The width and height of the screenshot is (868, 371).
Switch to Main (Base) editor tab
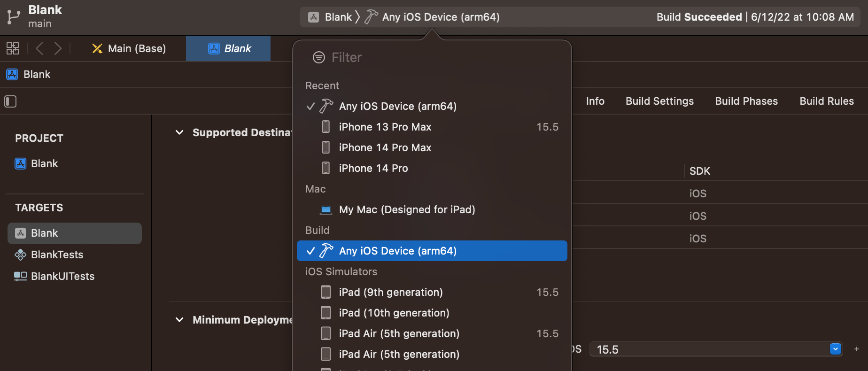[x=129, y=48]
